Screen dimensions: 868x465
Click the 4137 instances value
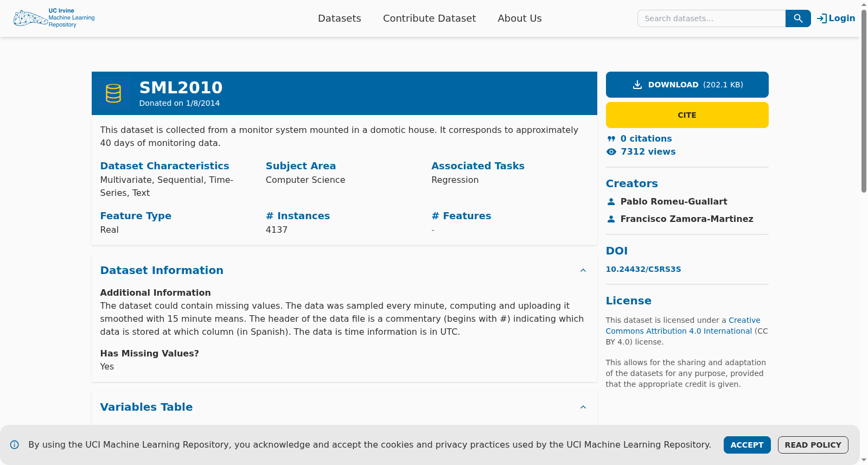pyautogui.click(x=277, y=230)
